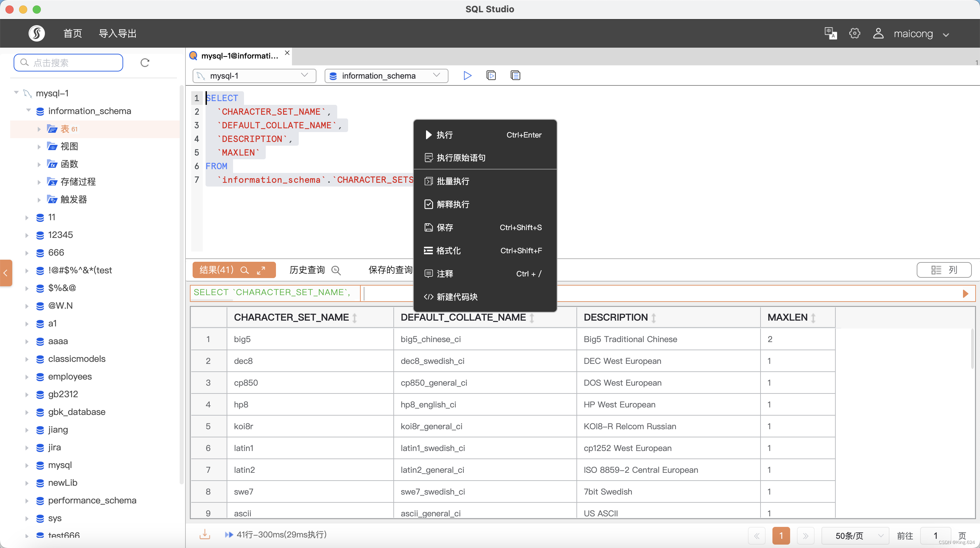Select 格式化 in the context menu
The width and height of the screenshot is (980, 548).
point(448,251)
